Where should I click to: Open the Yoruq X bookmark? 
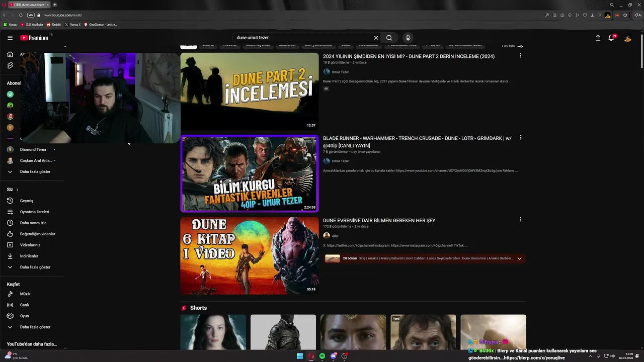[73, 25]
